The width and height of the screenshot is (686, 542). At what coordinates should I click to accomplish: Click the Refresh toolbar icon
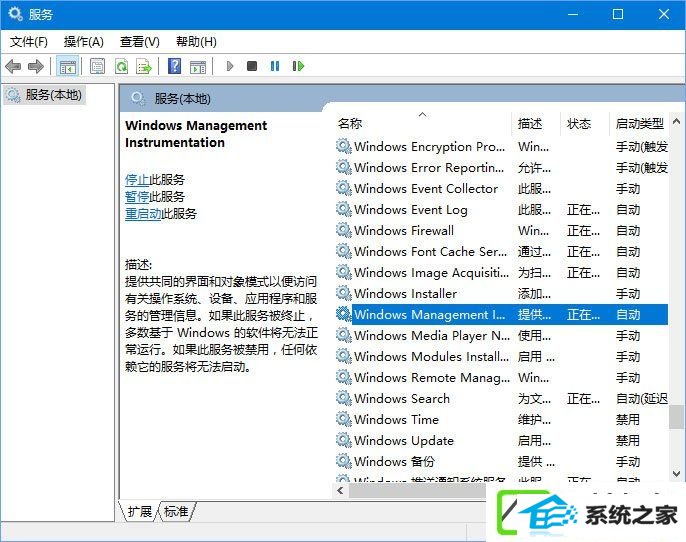121,66
